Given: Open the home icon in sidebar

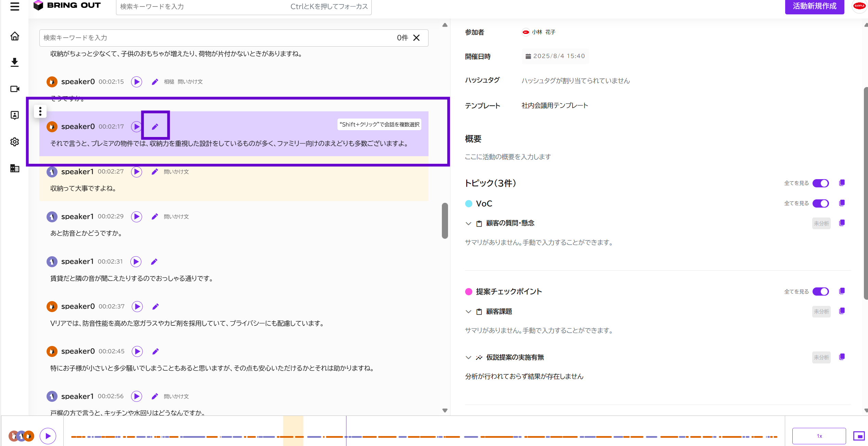Looking at the screenshot, I should 15,36.
